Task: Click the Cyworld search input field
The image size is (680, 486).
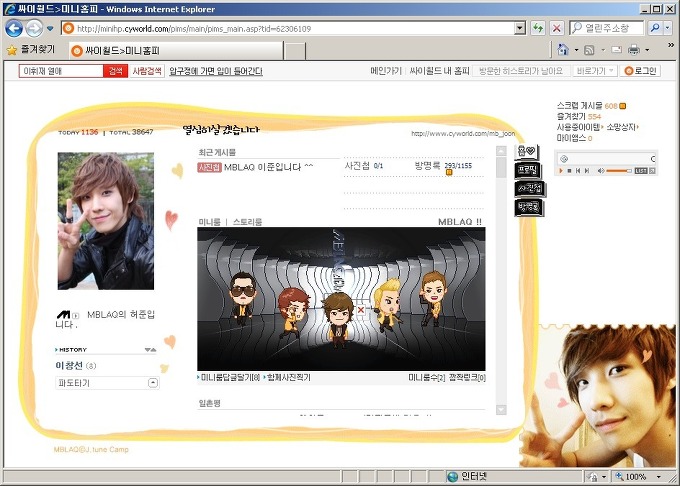Action: (x=61, y=71)
